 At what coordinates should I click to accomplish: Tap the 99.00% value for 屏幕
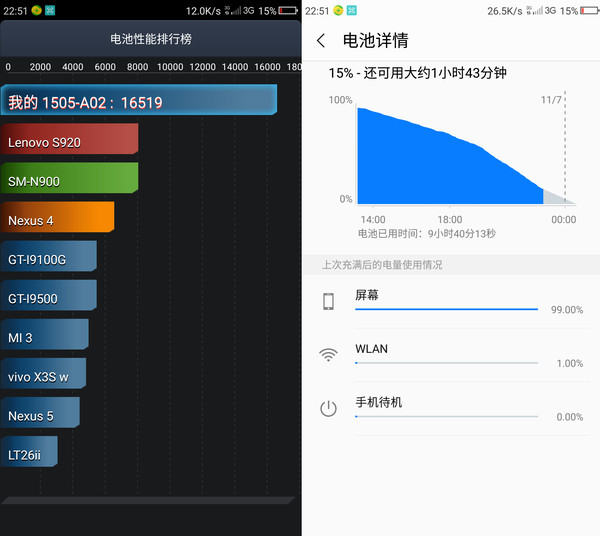[567, 310]
